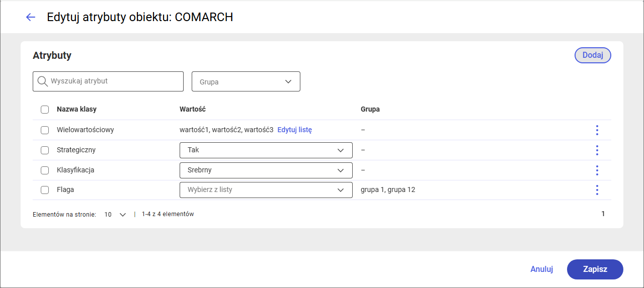Open the Klasyfikacja dropdown showing Srebrny

click(x=266, y=170)
